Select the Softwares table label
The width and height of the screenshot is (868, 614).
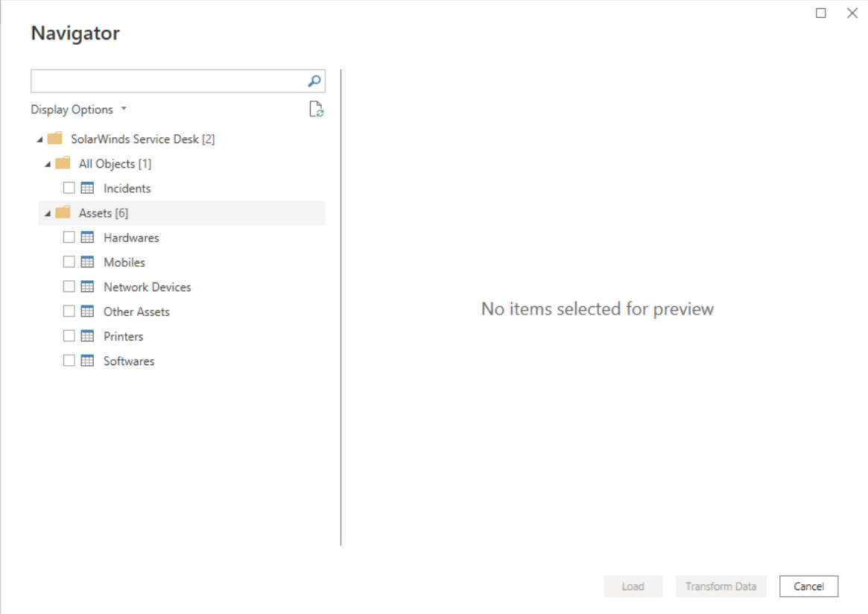coord(129,361)
